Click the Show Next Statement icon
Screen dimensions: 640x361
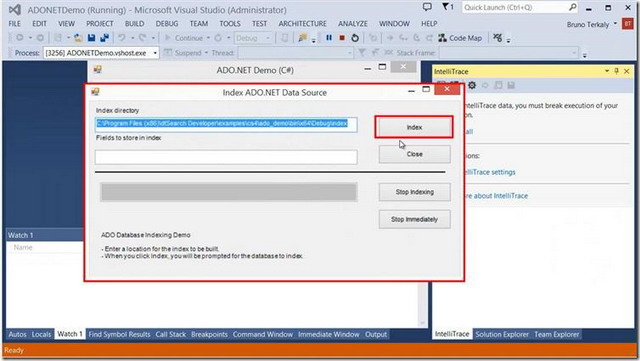point(390,38)
